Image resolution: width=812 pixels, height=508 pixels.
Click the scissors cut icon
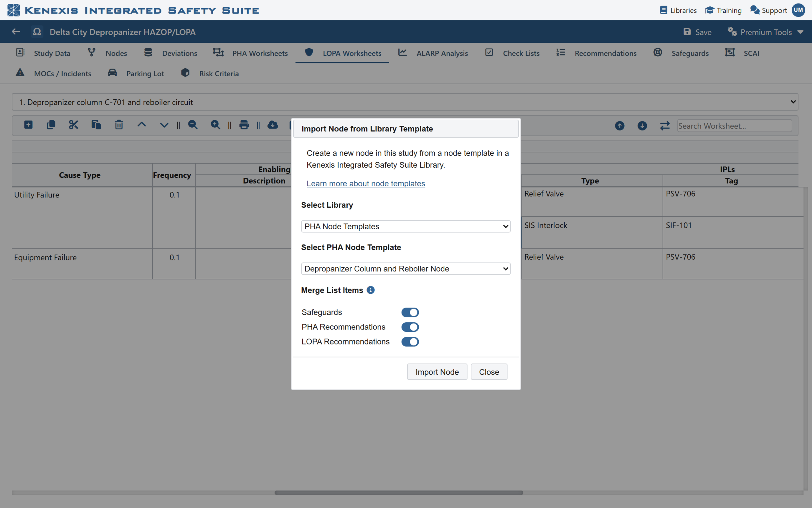point(74,125)
